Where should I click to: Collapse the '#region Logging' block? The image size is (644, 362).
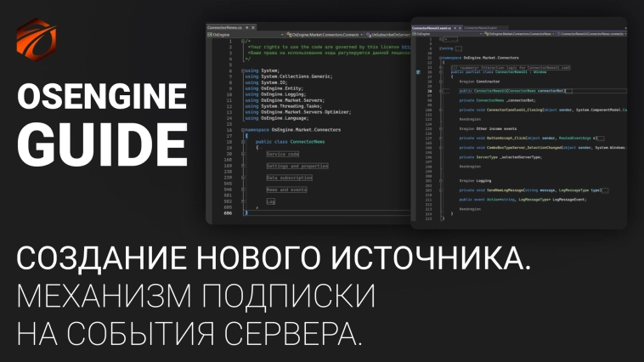[441, 181]
